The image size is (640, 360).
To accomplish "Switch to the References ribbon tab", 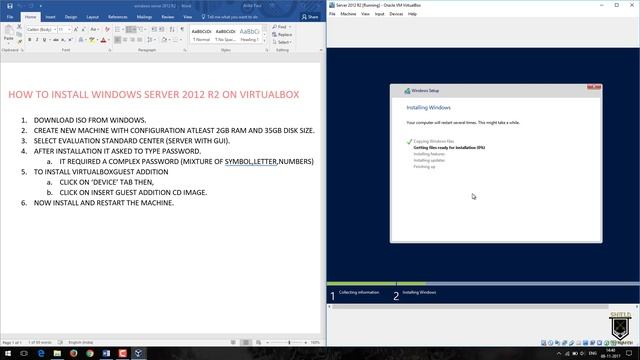I will tap(118, 17).
